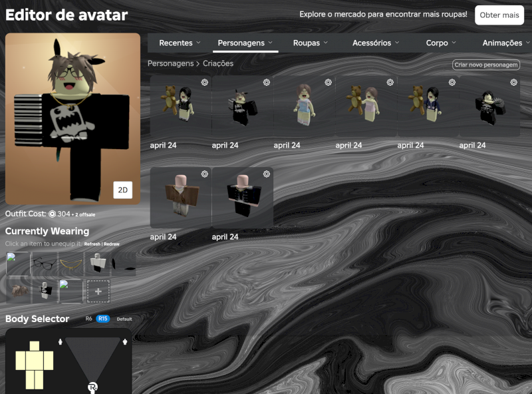Click the Refresh link

pyautogui.click(x=92, y=244)
